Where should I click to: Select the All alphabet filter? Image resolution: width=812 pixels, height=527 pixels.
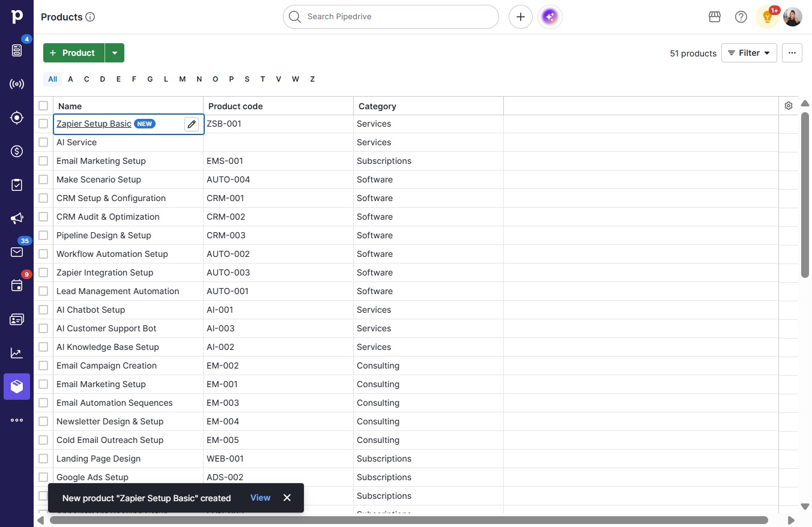click(53, 79)
